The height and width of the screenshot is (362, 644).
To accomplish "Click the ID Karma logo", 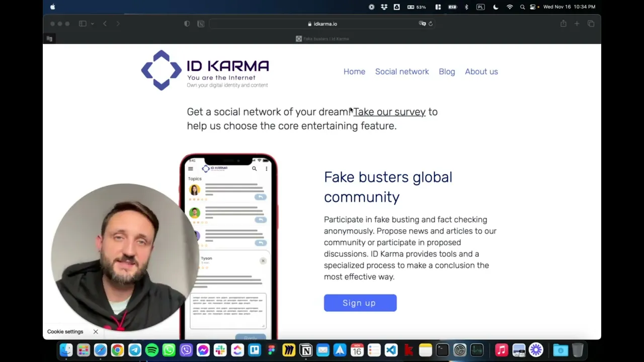I will click(x=205, y=70).
